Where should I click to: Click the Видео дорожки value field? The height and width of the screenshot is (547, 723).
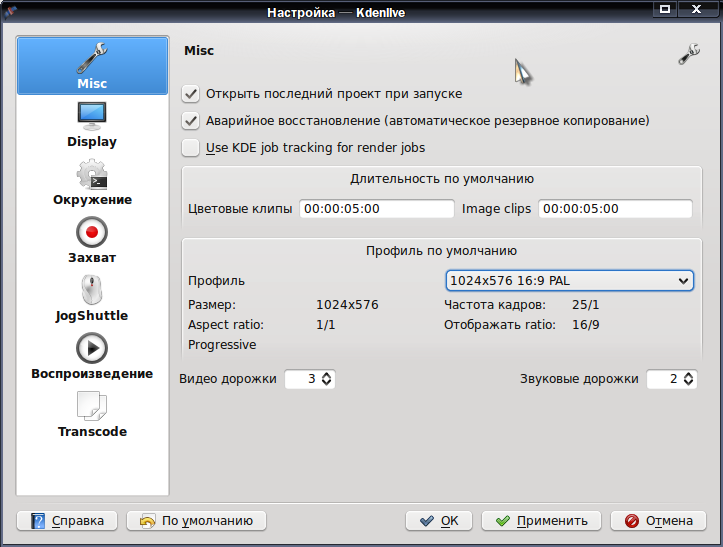(303, 379)
